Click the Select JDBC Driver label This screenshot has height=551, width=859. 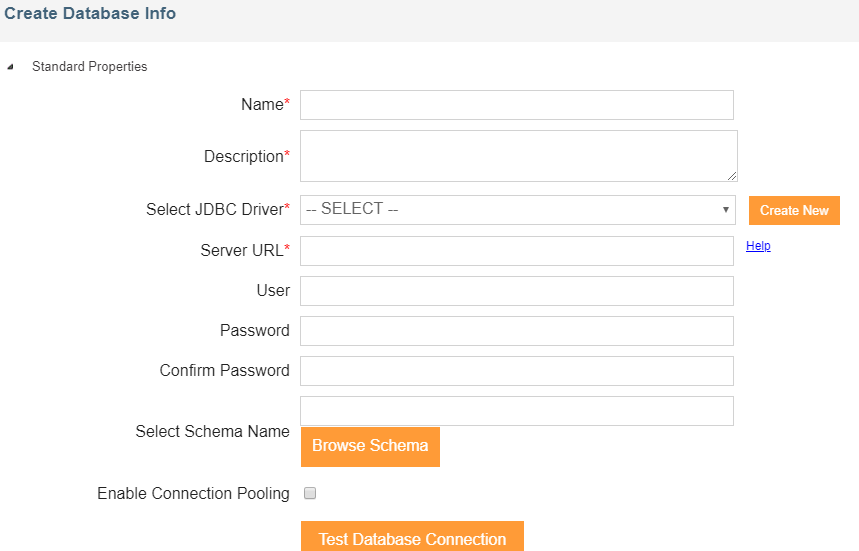pyautogui.click(x=215, y=209)
